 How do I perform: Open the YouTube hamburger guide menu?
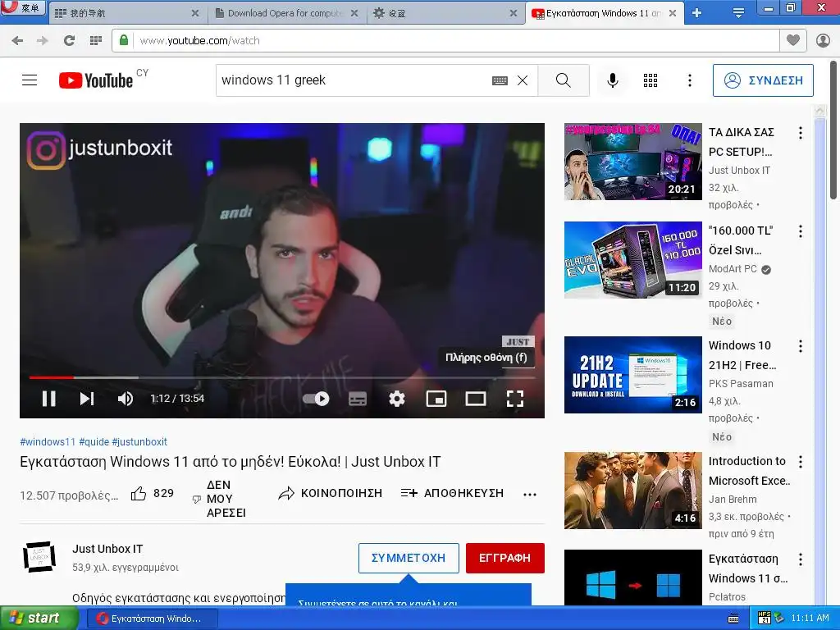pos(30,80)
